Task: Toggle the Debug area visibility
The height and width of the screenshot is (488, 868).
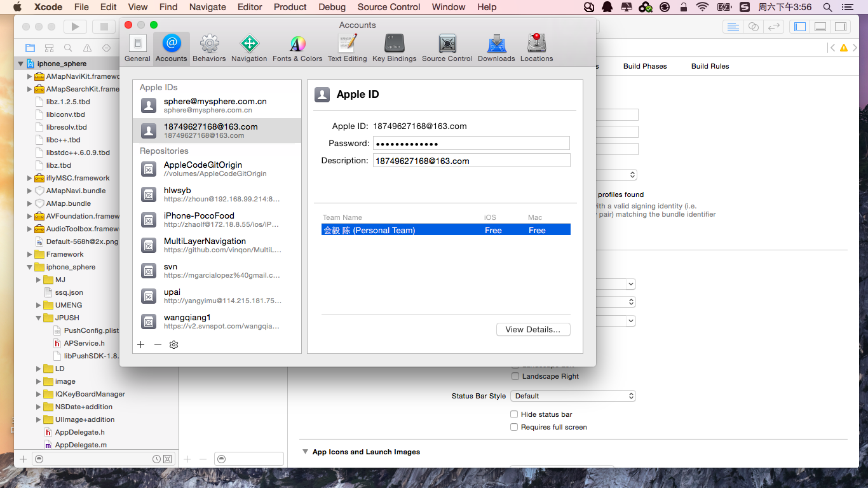Action: pos(820,27)
